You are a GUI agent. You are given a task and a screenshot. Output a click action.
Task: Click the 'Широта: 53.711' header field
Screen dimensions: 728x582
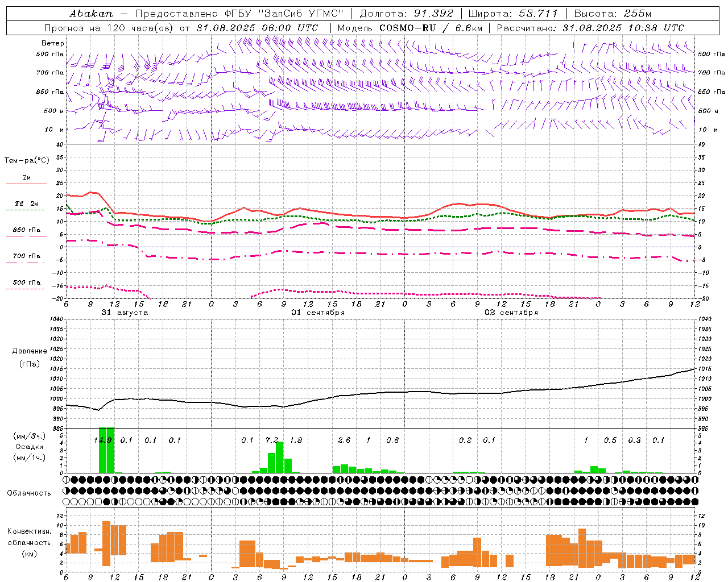pos(514,13)
